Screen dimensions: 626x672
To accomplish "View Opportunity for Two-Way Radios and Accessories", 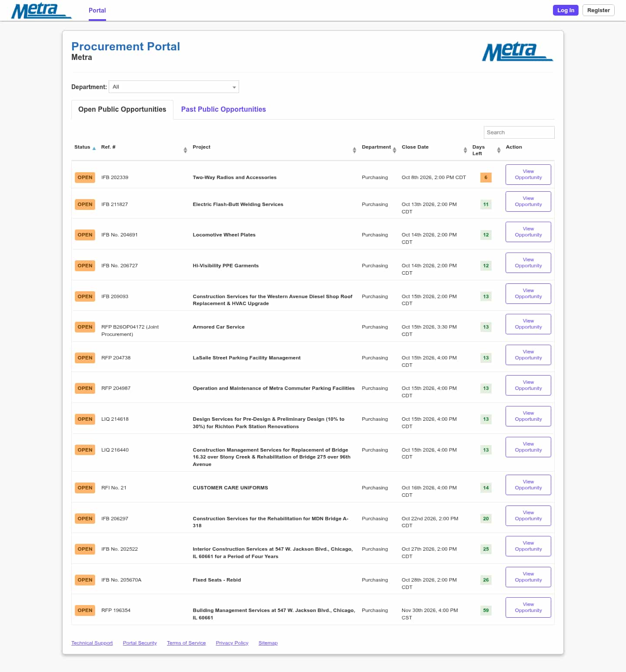I will click(528, 174).
